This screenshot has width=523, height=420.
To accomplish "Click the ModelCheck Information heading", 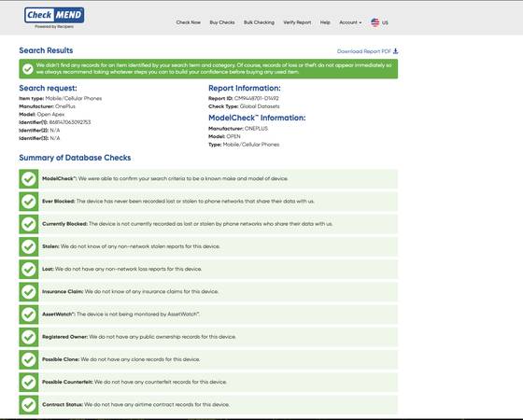I will pyautogui.click(x=257, y=118).
